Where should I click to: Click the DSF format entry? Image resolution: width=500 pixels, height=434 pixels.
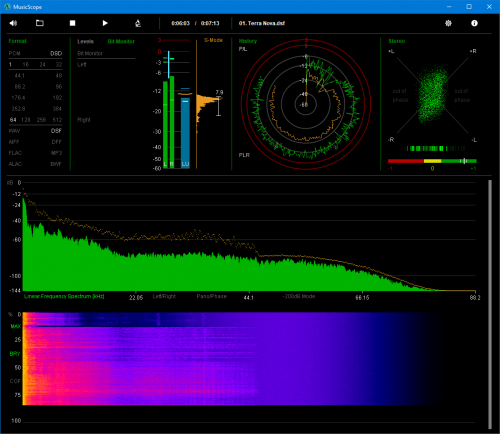click(x=56, y=131)
